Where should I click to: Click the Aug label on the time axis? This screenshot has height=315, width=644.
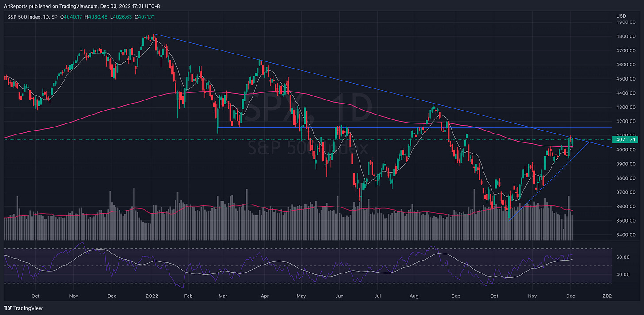[414, 296]
